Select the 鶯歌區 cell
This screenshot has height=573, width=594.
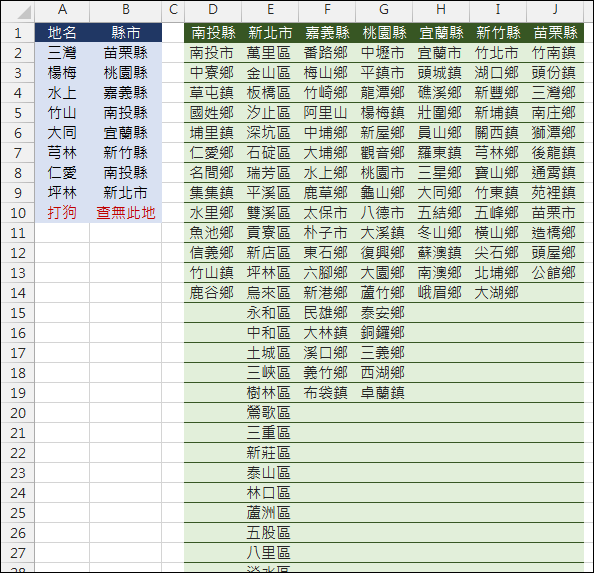pyautogui.click(x=270, y=413)
